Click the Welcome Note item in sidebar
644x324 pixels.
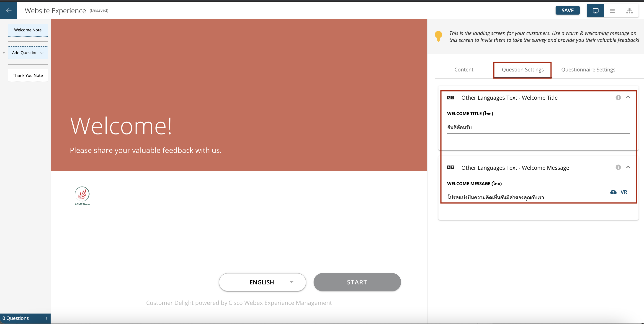[x=28, y=30]
